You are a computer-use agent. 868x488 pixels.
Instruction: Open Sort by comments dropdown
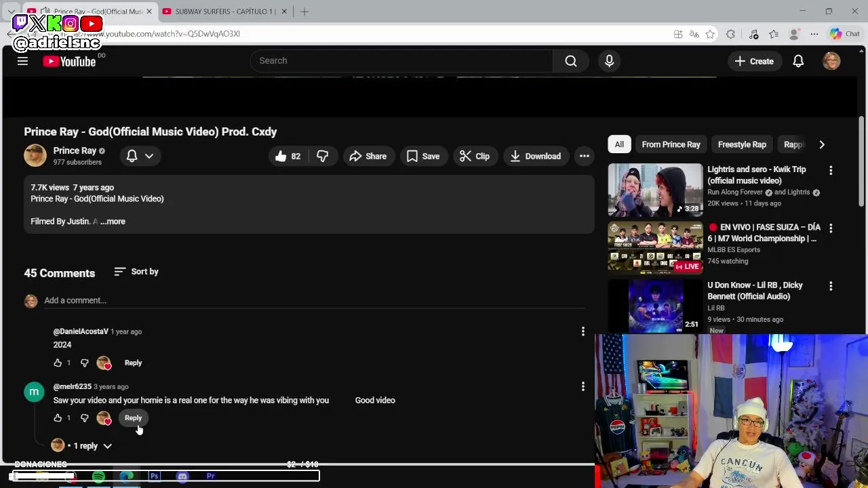click(x=136, y=272)
